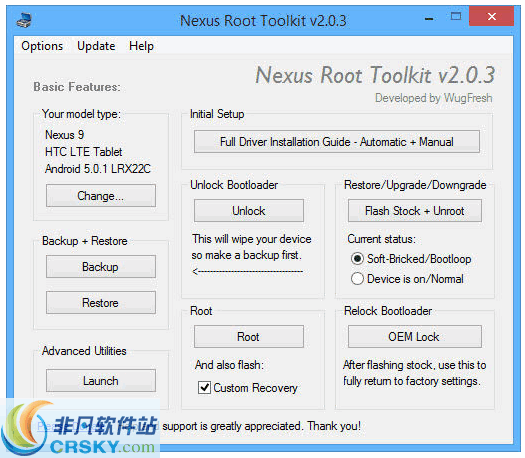Click the Root button

point(249,336)
